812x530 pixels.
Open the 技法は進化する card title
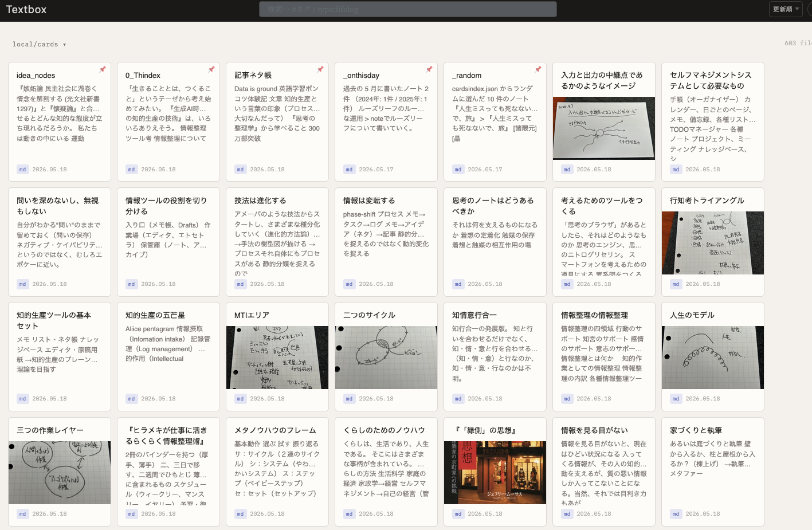[260, 201]
